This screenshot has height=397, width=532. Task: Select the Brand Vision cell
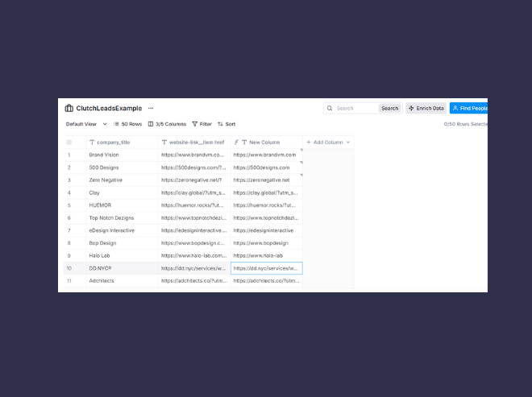click(x=123, y=155)
